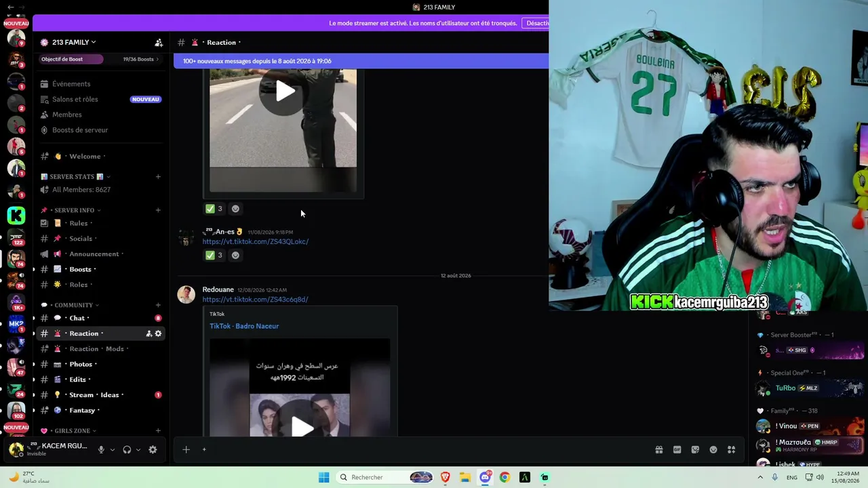The height and width of the screenshot is (488, 868).
Task: Open microphone input options arrow
Action: click(x=113, y=449)
